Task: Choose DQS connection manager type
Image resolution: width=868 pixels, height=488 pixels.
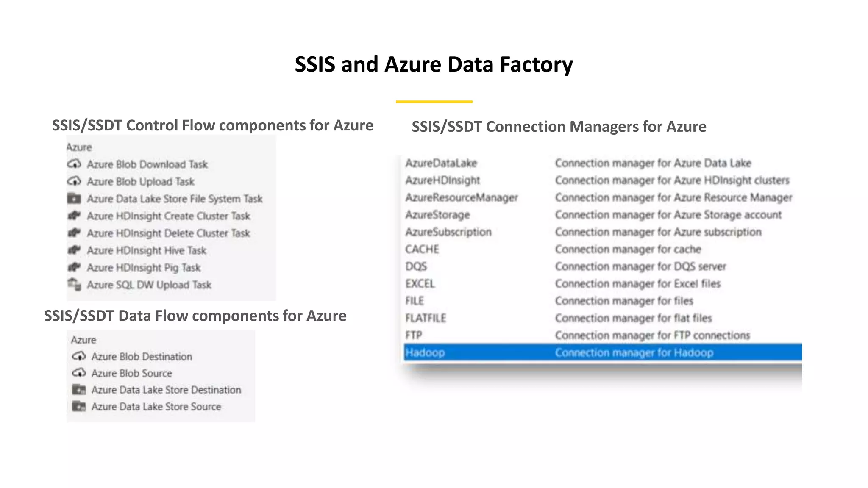Action: [x=416, y=266]
